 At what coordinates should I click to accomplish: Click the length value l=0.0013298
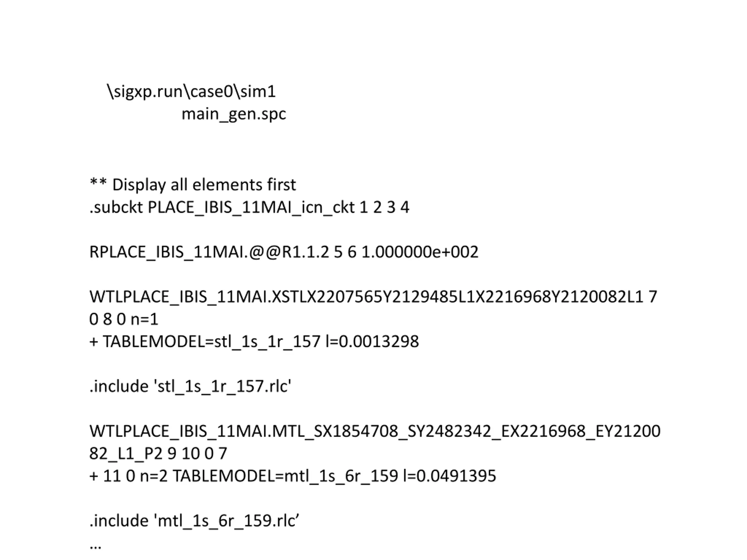tap(372, 342)
